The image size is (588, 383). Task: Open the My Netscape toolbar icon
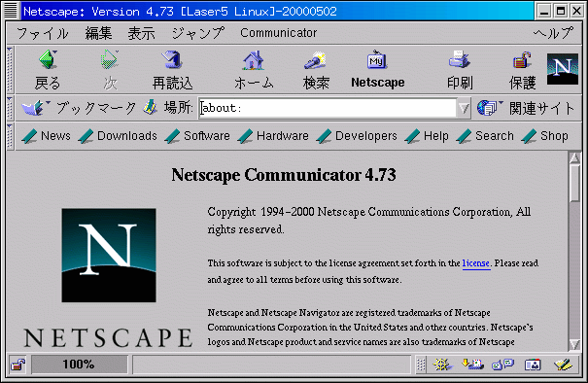click(x=377, y=59)
